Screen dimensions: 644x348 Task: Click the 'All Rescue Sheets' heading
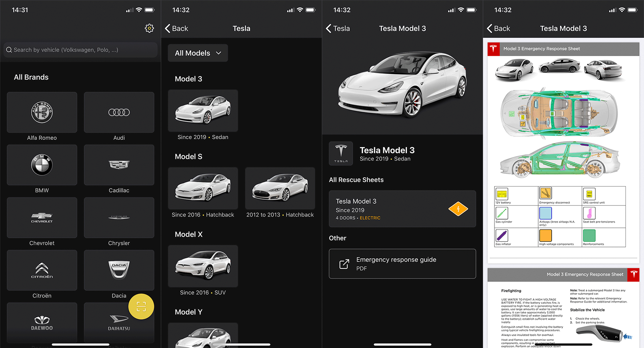(356, 180)
